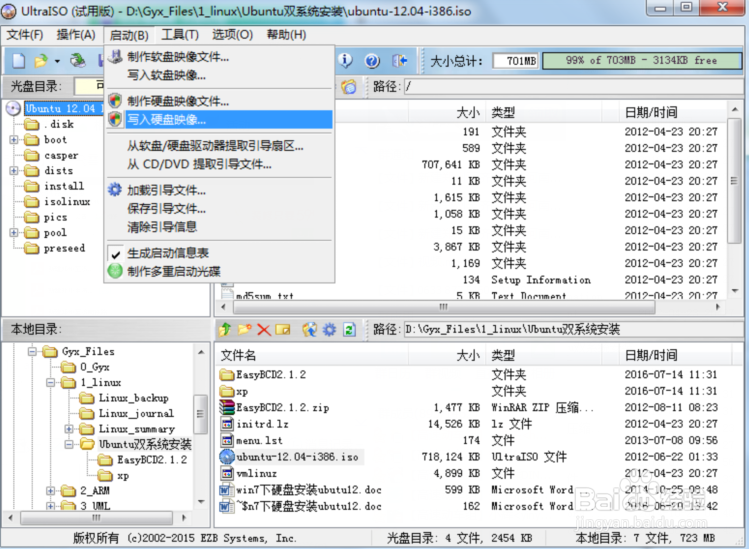Screen dimensions: 749x549
Task: Click the blue gear settings icon in local toolbar
Action: click(x=330, y=329)
